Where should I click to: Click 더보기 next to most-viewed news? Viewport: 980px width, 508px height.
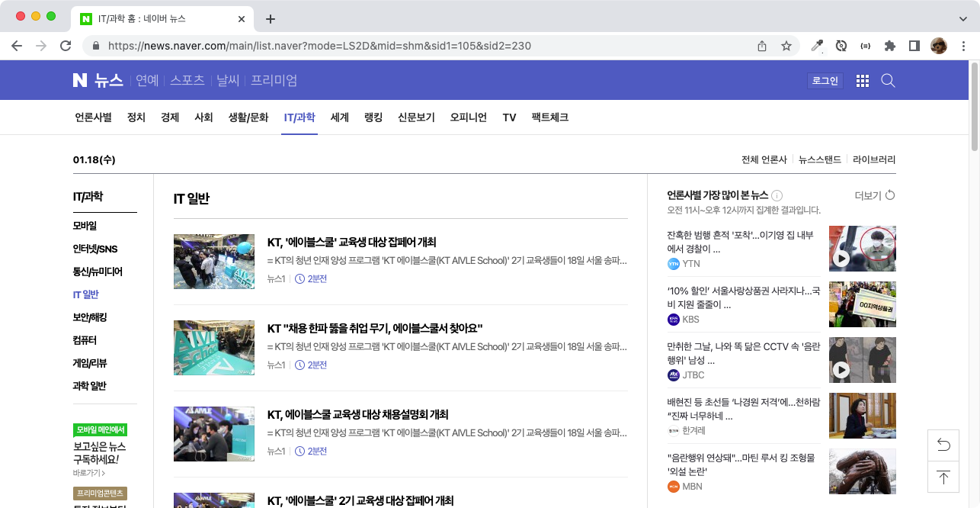point(868,195)
